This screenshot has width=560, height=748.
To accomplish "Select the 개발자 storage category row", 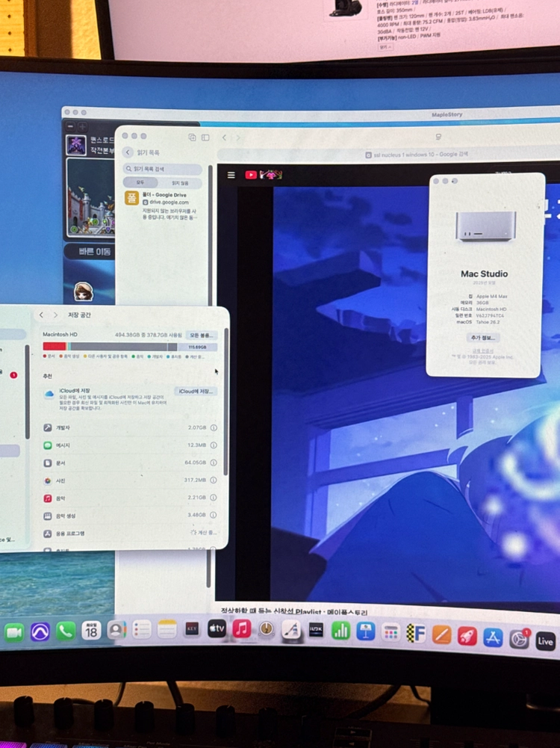I will click(x=130, y=428).
